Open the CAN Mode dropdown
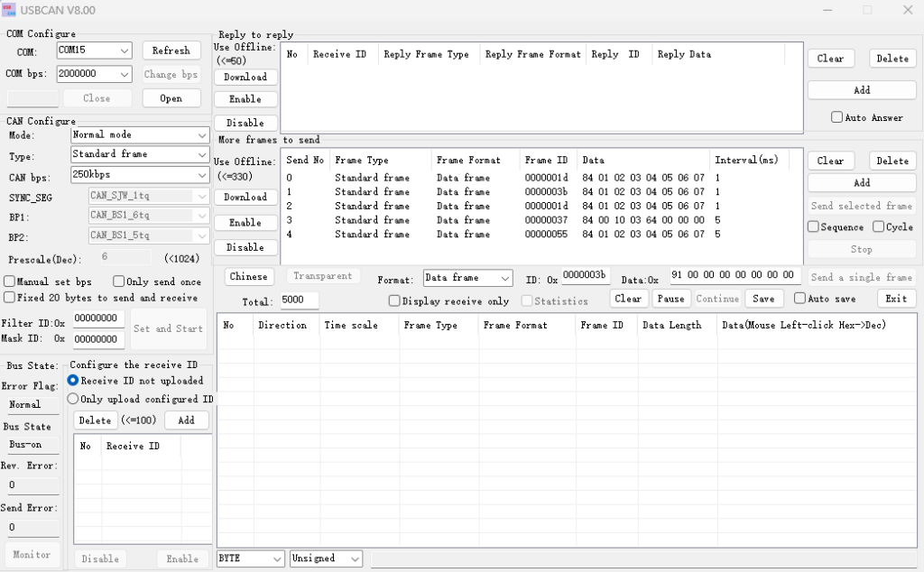Viewport: 924px width, 572px height. point(201,135)
